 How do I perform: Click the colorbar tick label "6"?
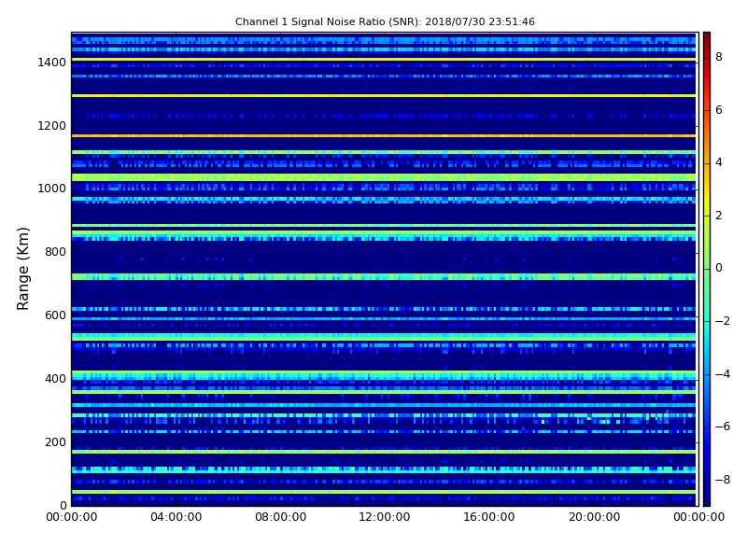(x=719, y=110)
